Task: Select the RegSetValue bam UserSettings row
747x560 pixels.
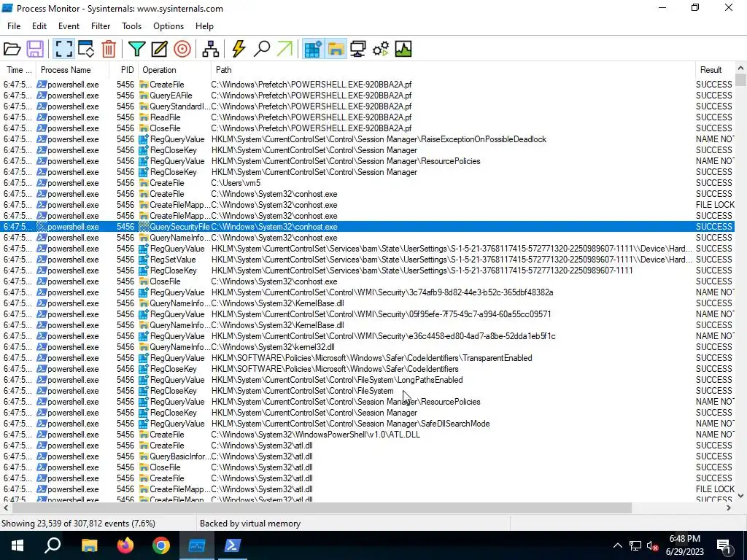Action: [x=368, y=260]
